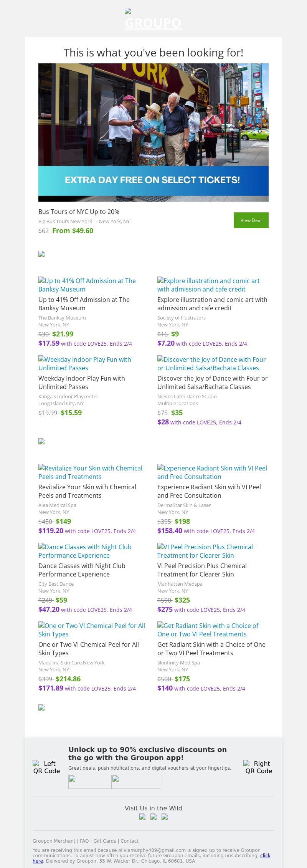Viewport: 307px width, 868px height.
Task: Click the Groupon logo in the header
Action: 153,20
